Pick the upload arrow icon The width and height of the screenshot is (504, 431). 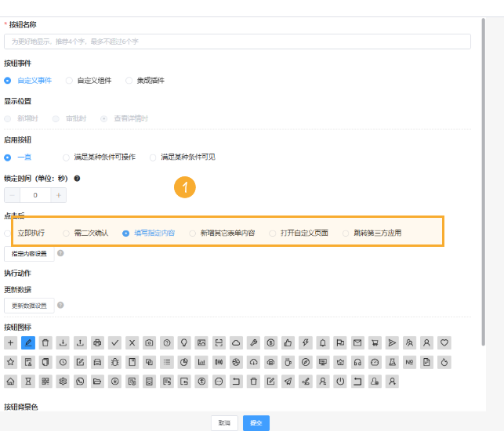pyautogui.click(x=81, y=343)
